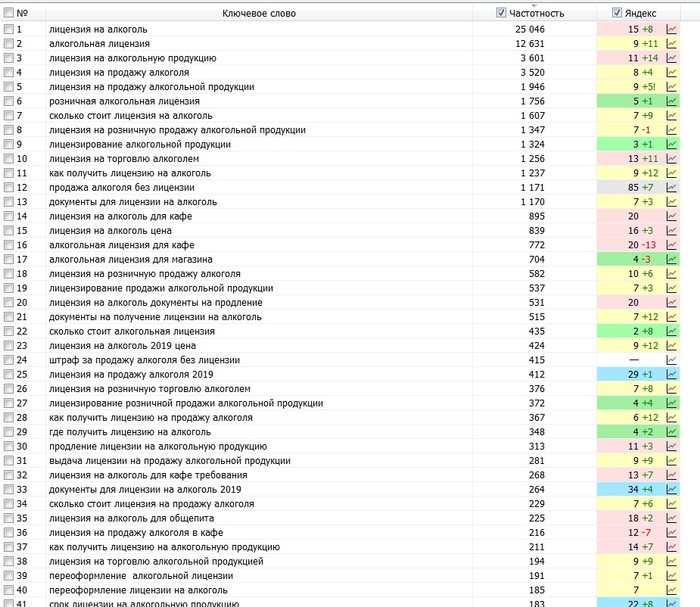This screenshot has height=607, width=700.
Task: Check the box for row 37 keyword
Action: [8, 547]
